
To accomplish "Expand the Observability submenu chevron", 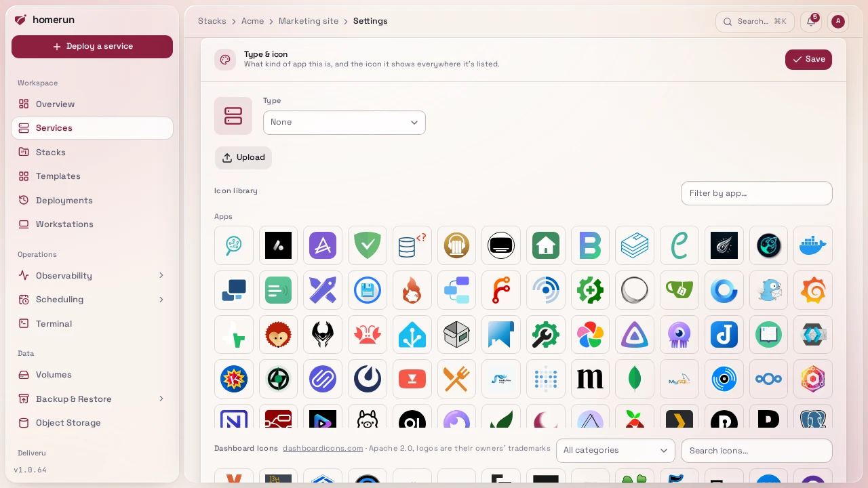I will 161,275.
